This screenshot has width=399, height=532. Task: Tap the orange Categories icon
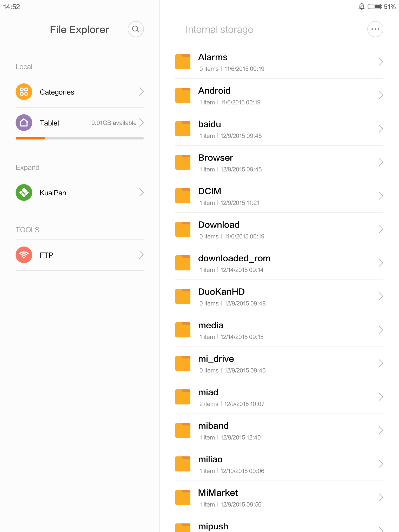click(24, 92)
